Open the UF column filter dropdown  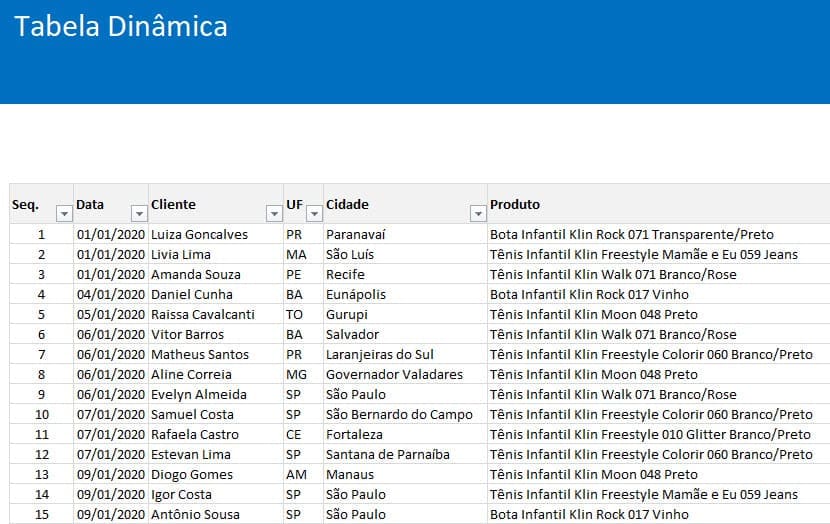pyautogui.click(x=314, y=213)
